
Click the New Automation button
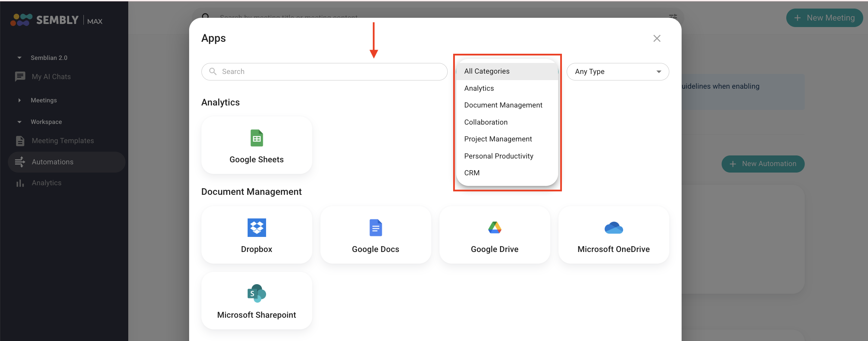[763, 164]
